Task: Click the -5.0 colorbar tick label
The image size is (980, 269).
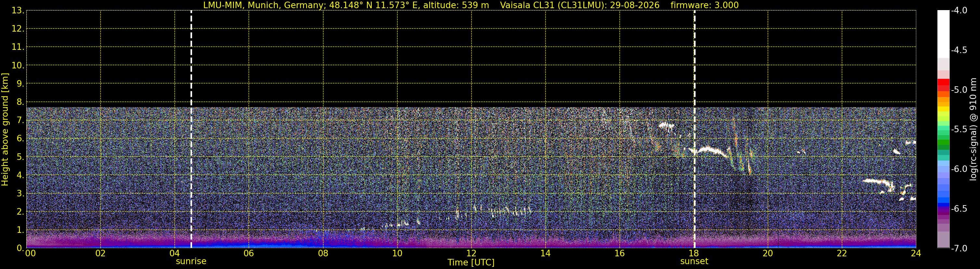Action: (x=959, y=90)
